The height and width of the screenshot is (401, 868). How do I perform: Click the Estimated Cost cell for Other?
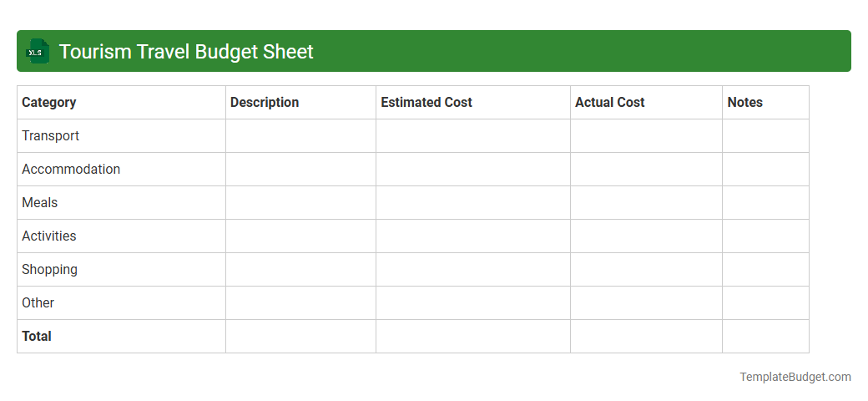472,303
